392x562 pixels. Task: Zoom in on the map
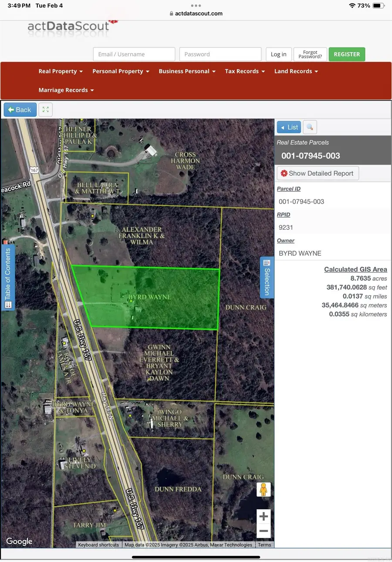point(264,516)
